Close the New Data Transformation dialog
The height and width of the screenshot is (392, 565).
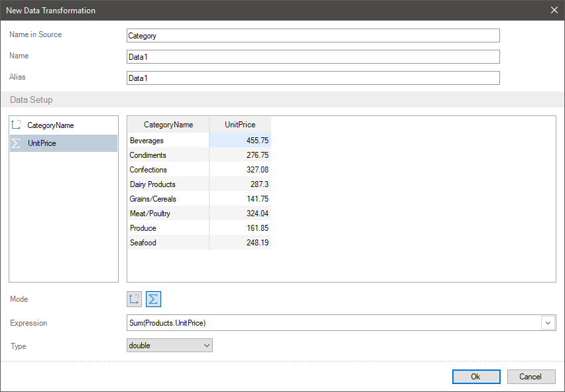coord(554,10)
